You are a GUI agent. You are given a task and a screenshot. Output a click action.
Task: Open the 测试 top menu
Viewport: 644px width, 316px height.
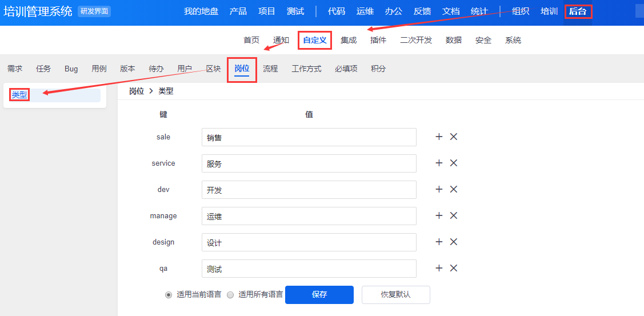(x=295, y=11)
